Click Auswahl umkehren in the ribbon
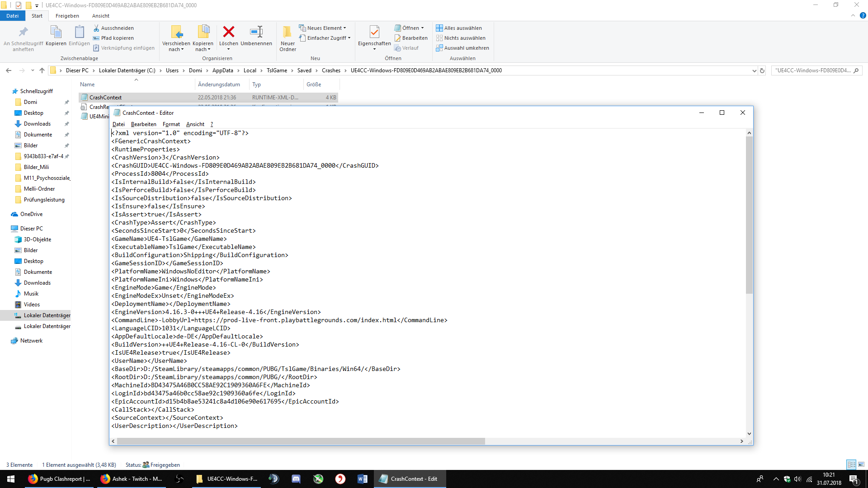 coord(462,48)
